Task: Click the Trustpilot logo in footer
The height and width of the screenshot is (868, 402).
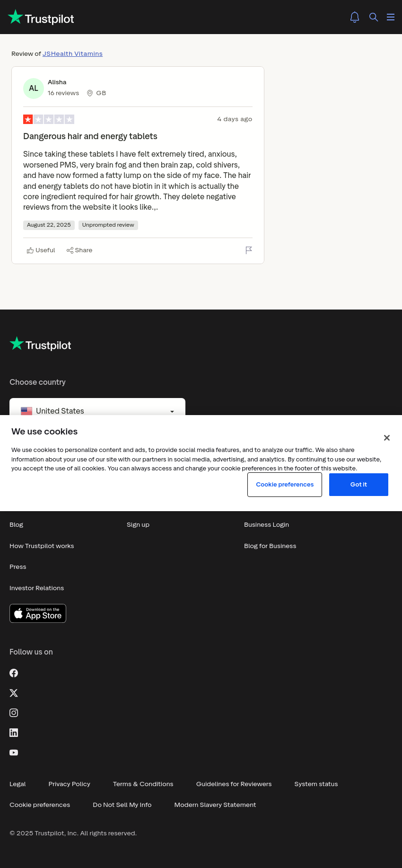Action: tap(41, 345)
